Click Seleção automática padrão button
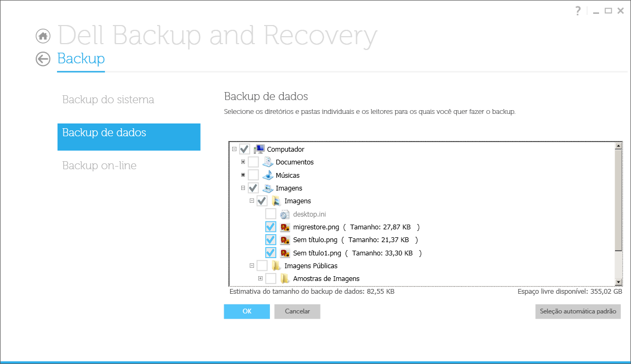 pyautogui.click(x=578, y=311)
